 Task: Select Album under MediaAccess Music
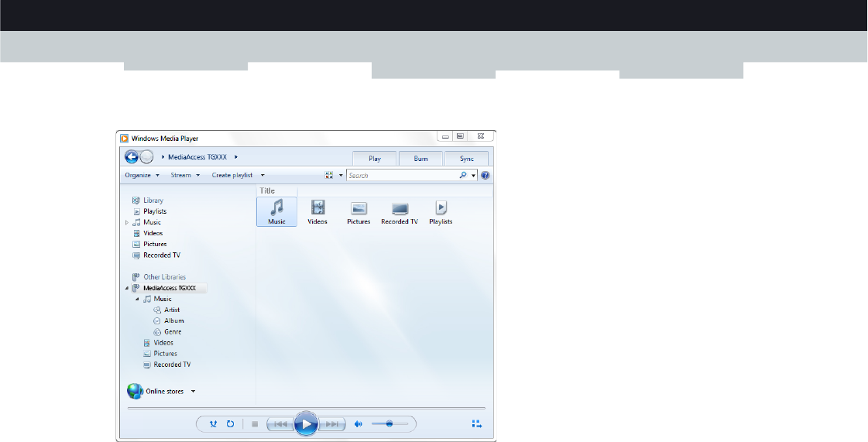[173, 320]
